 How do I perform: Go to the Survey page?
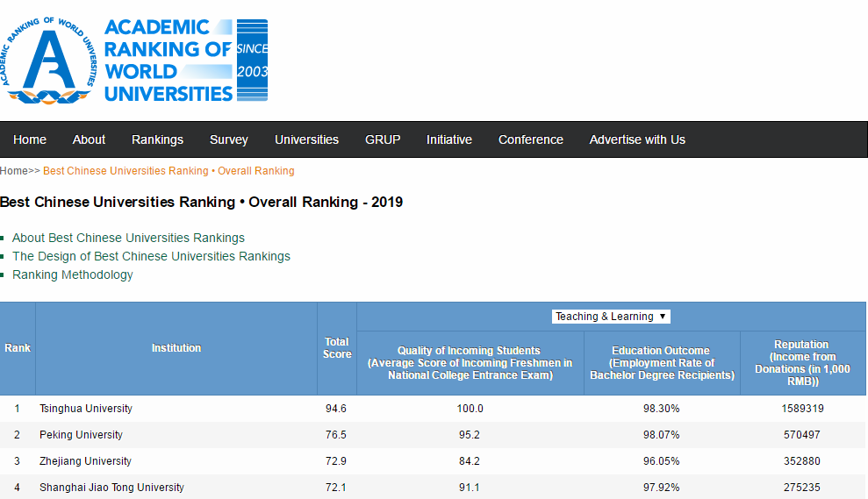click(228, 139)
